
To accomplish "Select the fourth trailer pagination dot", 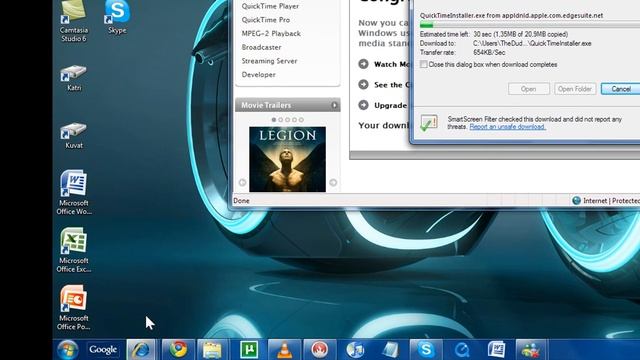I will (294, 120).
